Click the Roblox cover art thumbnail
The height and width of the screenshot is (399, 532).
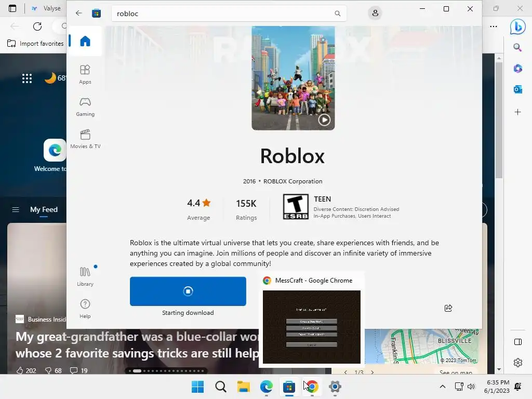(x=293, y=78)
